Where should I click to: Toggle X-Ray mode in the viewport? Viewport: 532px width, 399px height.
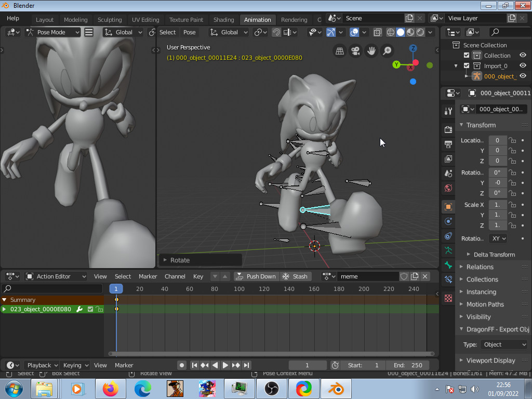pos(377,32)
